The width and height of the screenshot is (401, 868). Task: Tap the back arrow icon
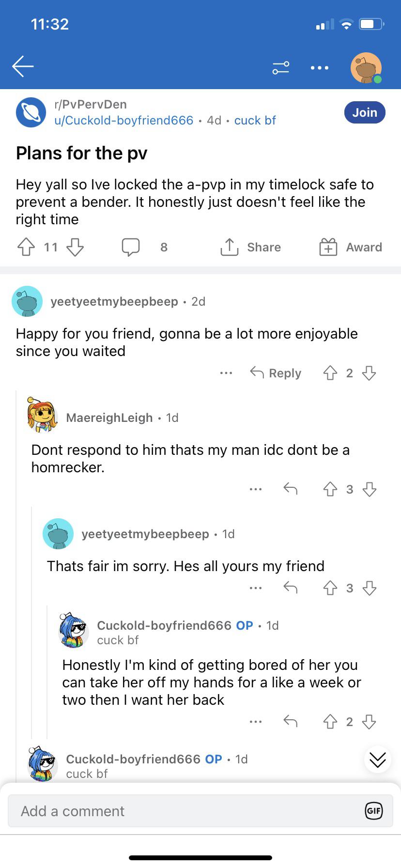[23, 67]
